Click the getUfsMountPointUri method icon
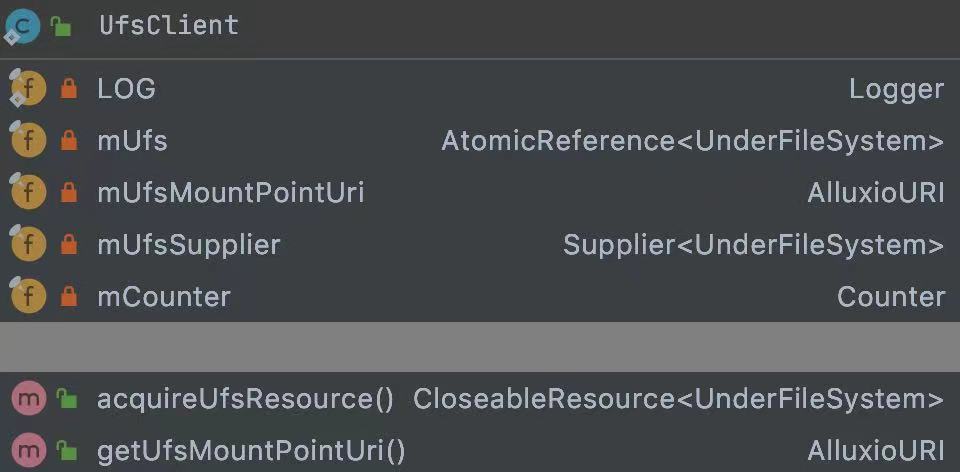Image resolution: width=960 pixels, height=472 pixels. click(29, 451)
